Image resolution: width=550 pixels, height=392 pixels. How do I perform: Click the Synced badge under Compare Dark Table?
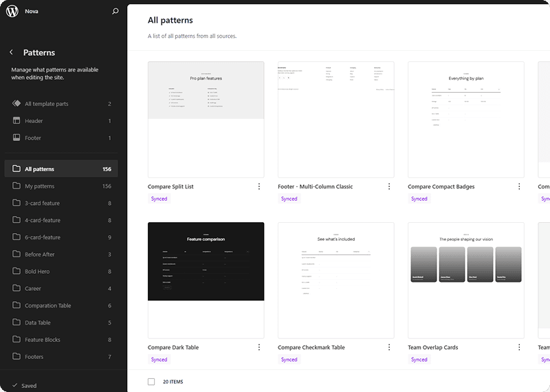point(159,360)
